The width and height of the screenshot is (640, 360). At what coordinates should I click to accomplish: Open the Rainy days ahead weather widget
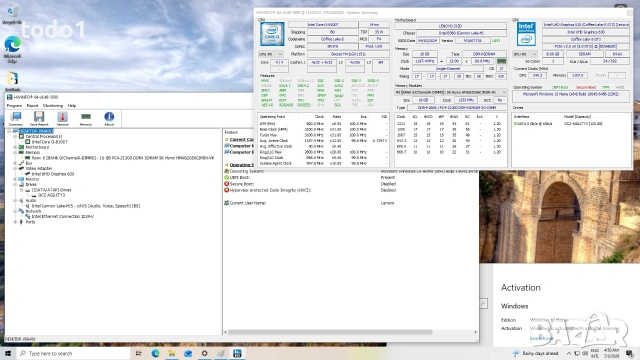(536, 353)
